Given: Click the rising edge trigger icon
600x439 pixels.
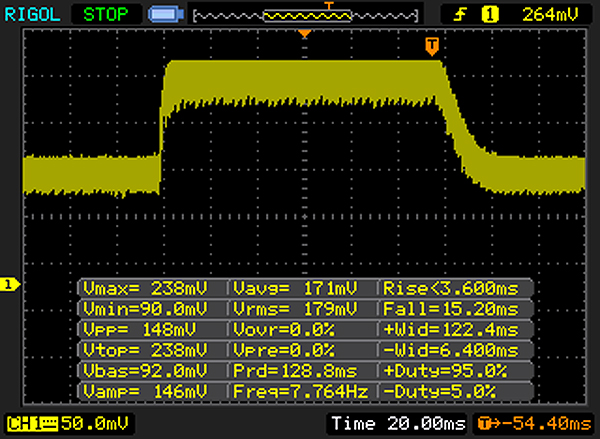Looking at the screenshot, I should 460,15.
